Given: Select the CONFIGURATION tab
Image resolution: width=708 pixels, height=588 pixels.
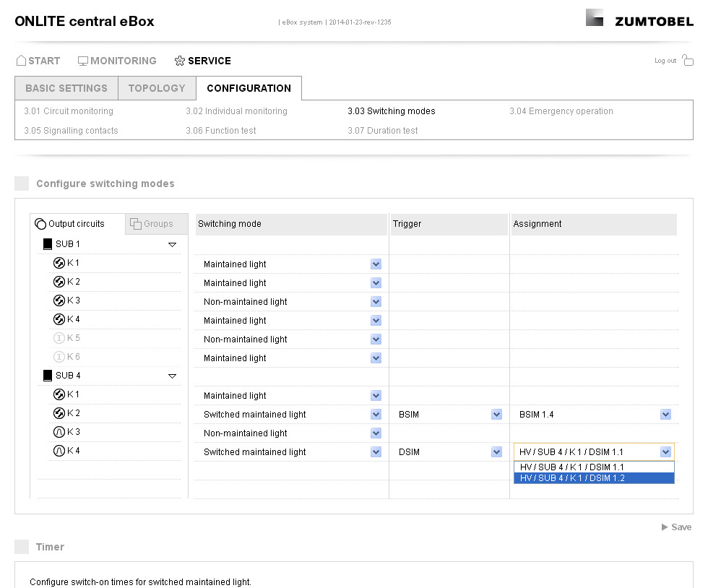Looking at the screenshot, I should coord(249,88).
